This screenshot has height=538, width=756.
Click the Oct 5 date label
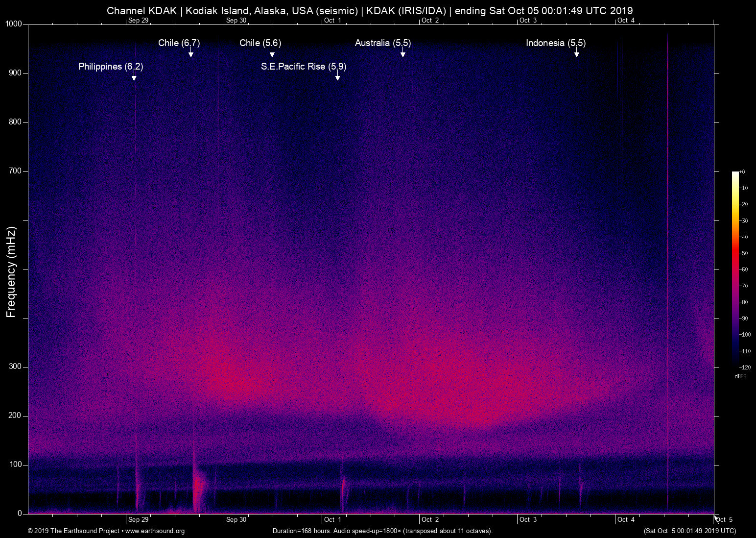[724, 519]
